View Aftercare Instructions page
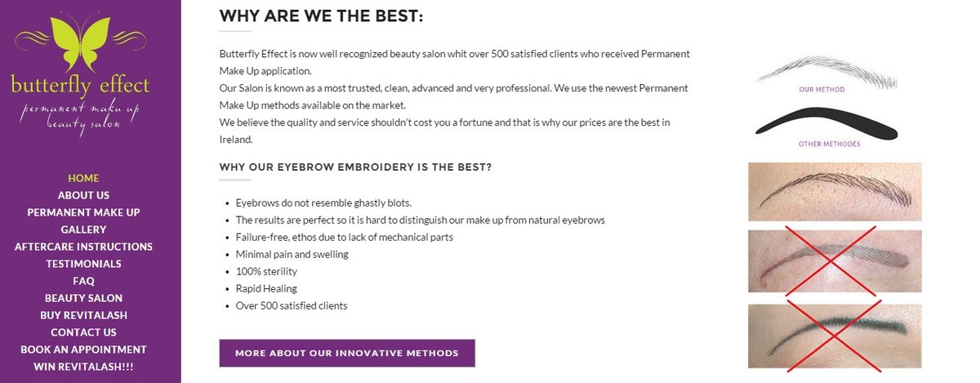Screen dimensions: 980x383 pyautogui.click(x=83, y=247)
